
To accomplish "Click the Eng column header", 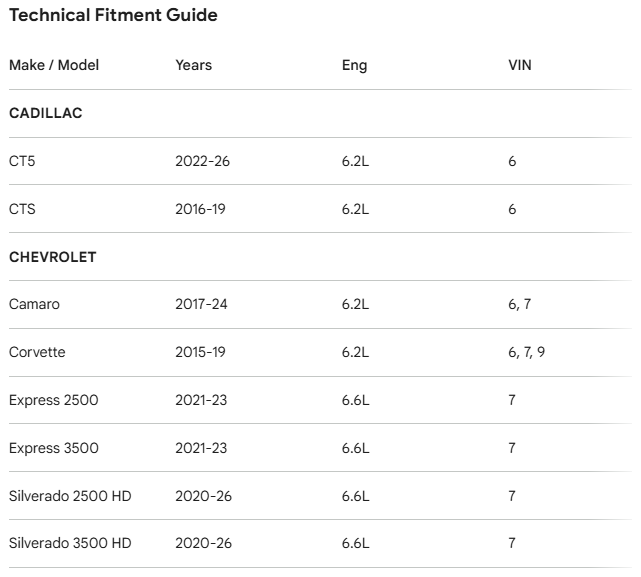I will click(x=354, y=65).
